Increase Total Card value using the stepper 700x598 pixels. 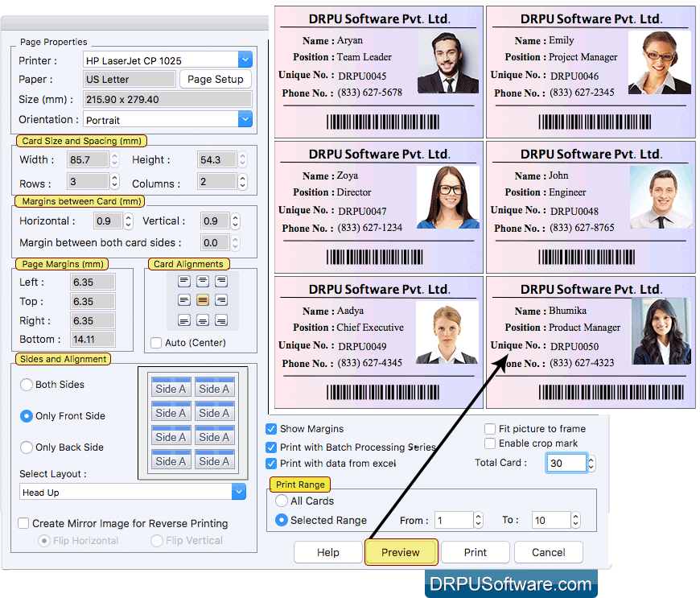(x=590, y=459)
